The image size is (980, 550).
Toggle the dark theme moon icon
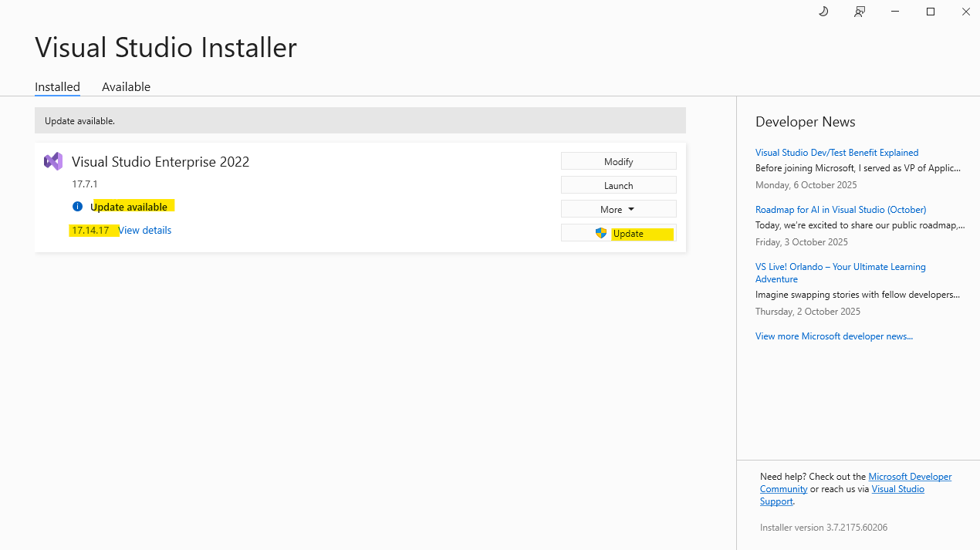[823, 12]
